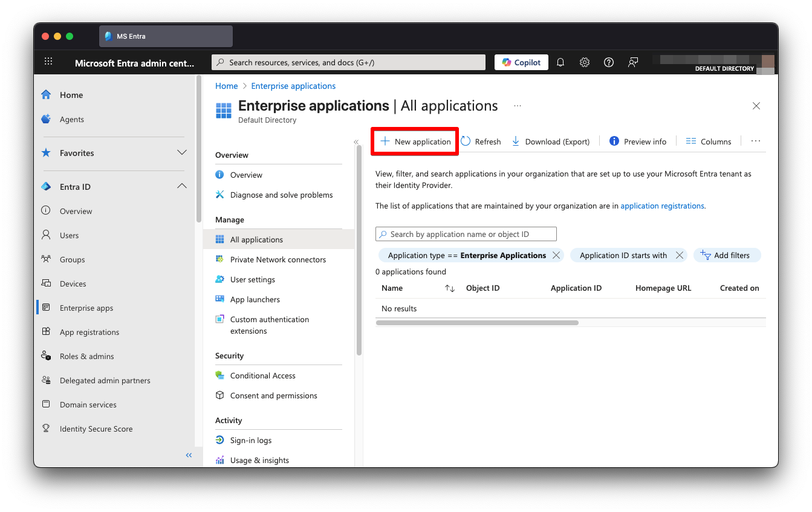Open the settings gear
The width and height of the screenshot is (812, 512).
584,62
